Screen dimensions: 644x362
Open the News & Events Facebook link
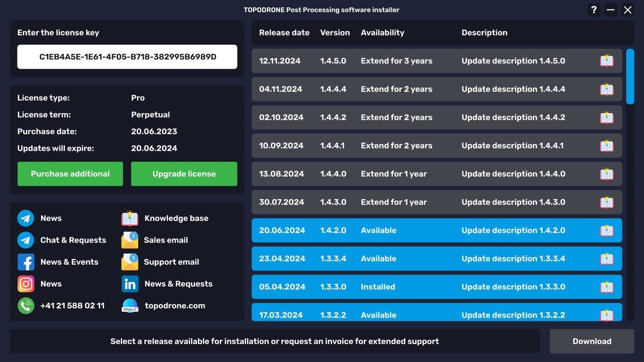pos(70,262)
